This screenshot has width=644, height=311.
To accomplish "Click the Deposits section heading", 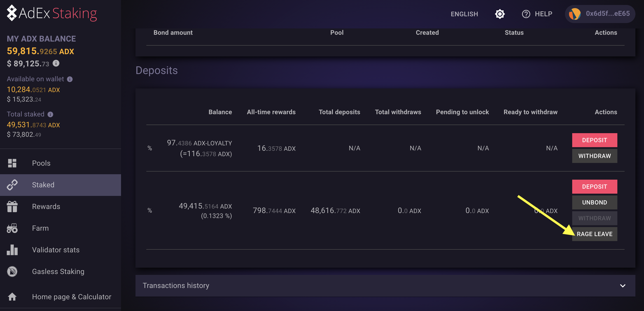I will pos(156,70).
